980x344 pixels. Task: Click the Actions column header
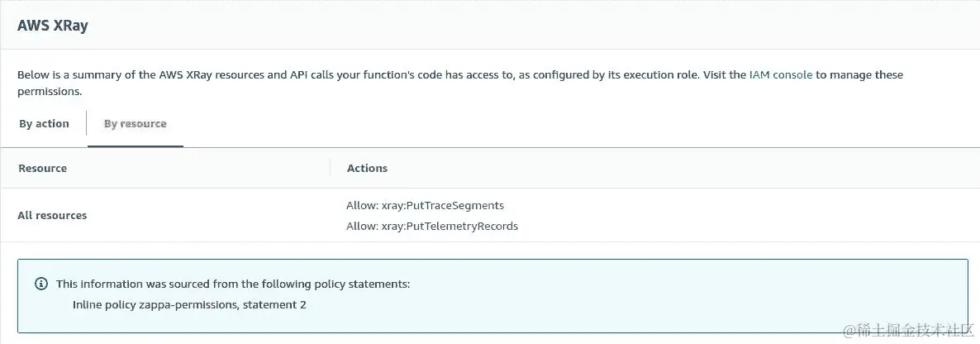[367, 168]
